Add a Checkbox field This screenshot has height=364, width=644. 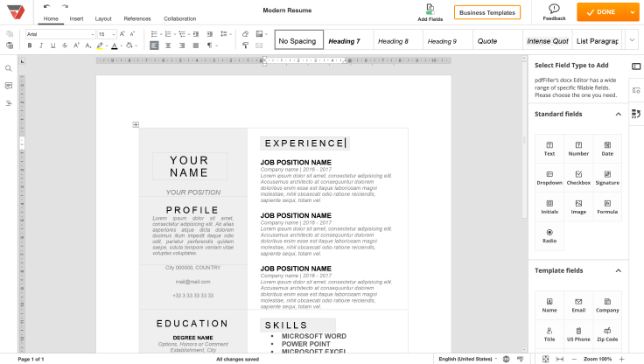click(x=578, y=178)
